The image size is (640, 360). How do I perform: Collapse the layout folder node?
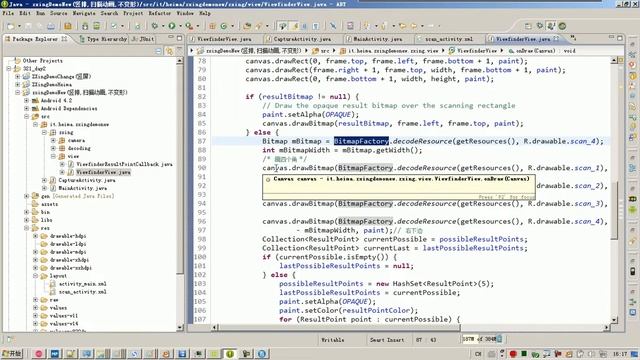(x=36, y=276)
